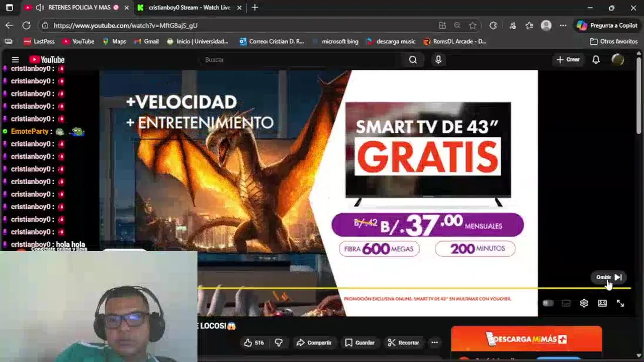This screenshot has height=362, width=644.
Task: Open Correo: Cristian D. R bookmark
Action: coord(272,41)
